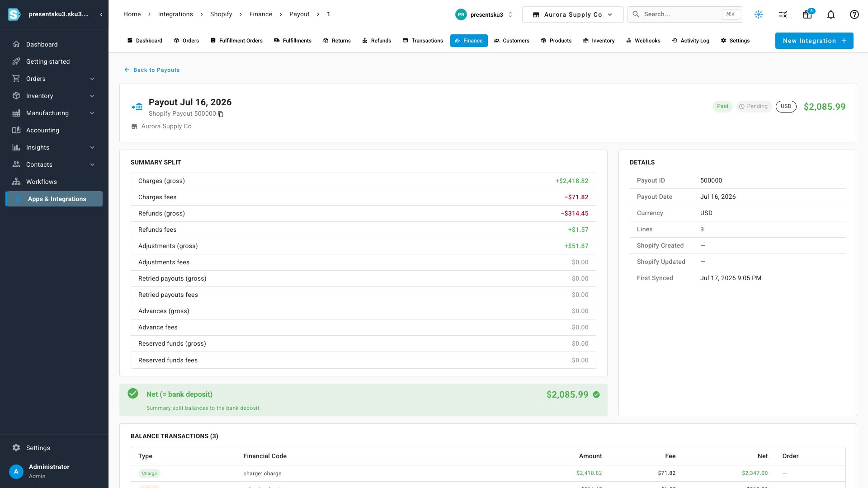The image size is (868, 488).
Task: Click the ⌘K shortcut badge
Action: pyautogui.click(x=731, y=14)
